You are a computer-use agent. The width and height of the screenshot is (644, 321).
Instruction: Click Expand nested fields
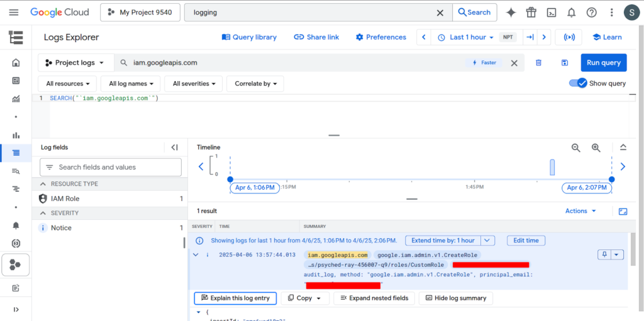(374, 298)
